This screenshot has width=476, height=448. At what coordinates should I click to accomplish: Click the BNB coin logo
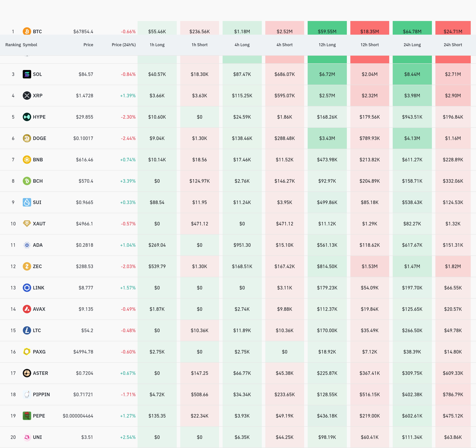coord(27,159)
